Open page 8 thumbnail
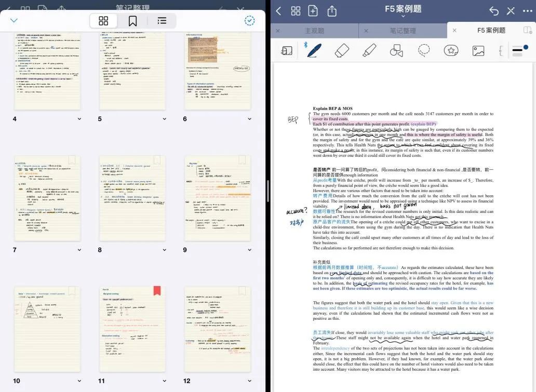 [x=132, y=197]
